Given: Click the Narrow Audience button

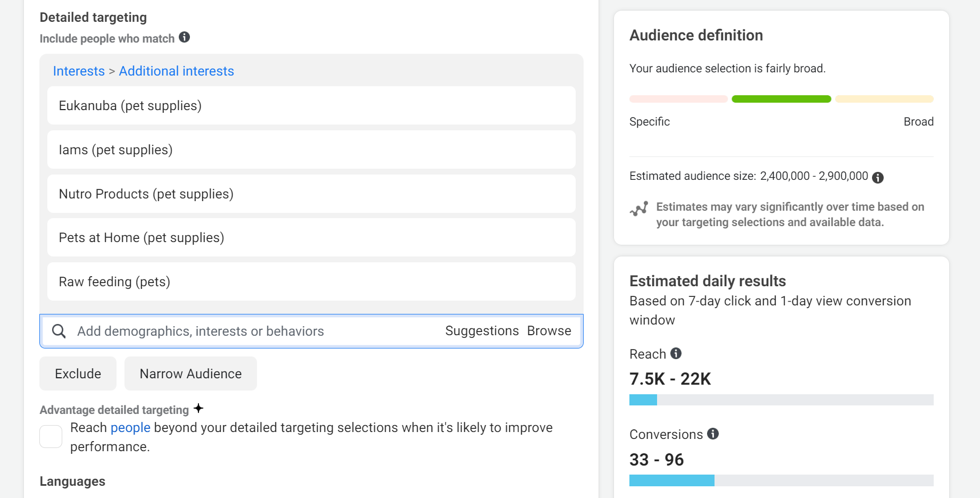Looking at the screenshot, I should click(190, 373).
